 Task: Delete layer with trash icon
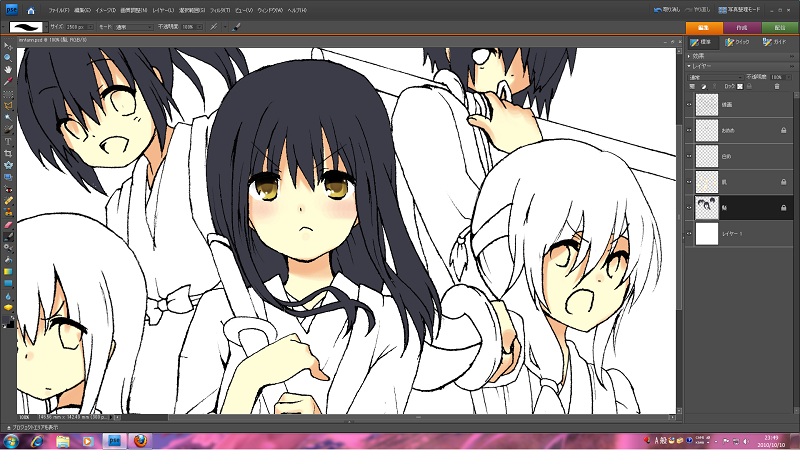tap(777, 87)
